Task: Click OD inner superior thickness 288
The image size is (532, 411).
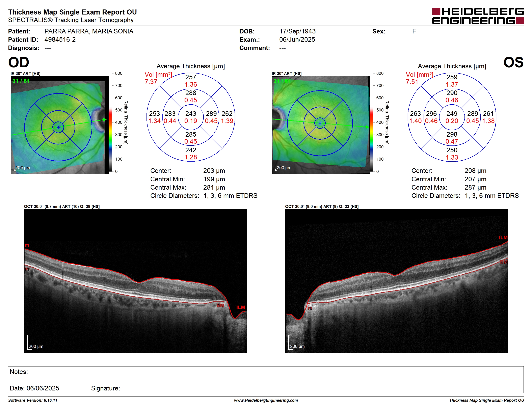Action: tap(191, 93)
